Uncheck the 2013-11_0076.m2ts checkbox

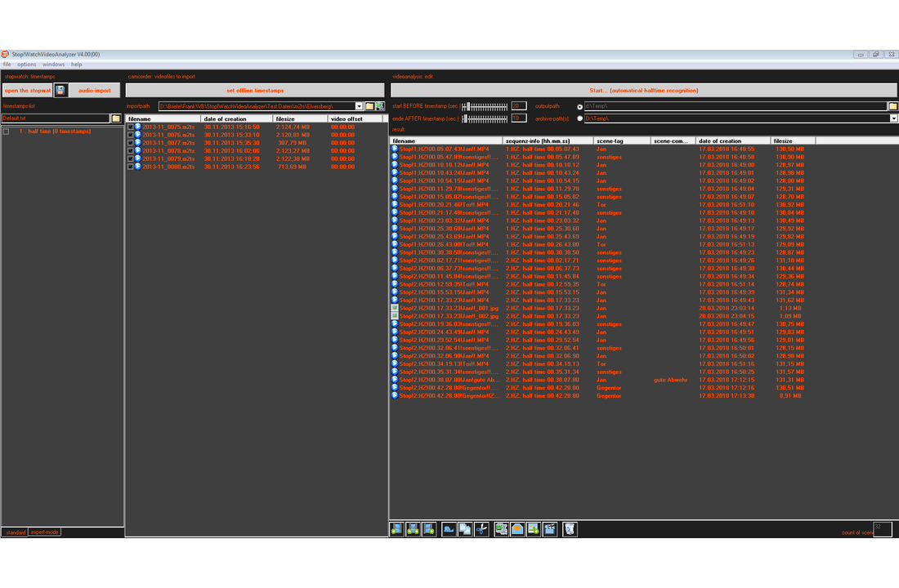tap(130, 136)
